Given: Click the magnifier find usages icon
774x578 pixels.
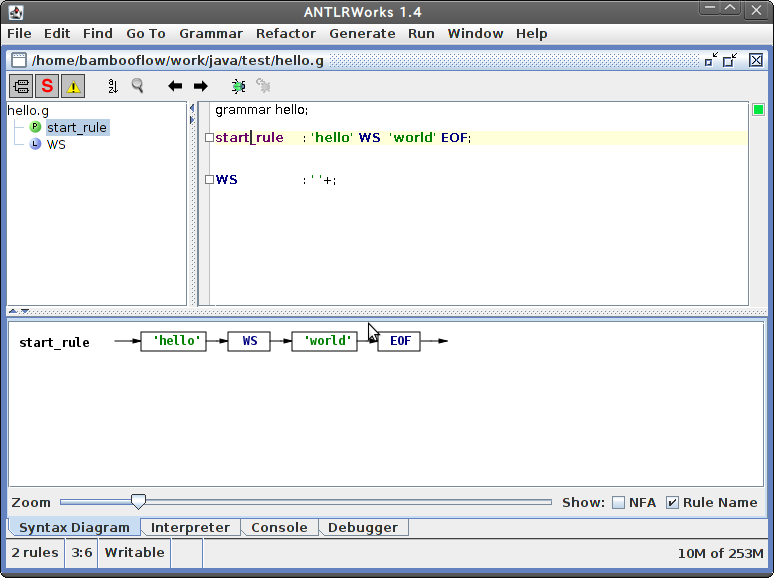Looking at the screenshot, I should [138, 86].
